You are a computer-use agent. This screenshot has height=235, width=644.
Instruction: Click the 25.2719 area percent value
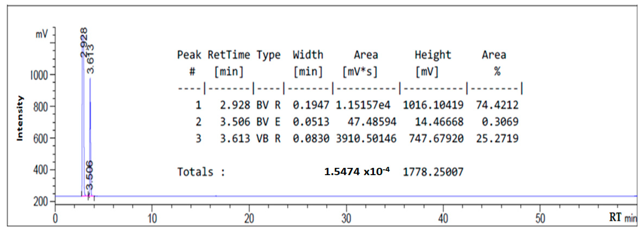tap(497, 138)
